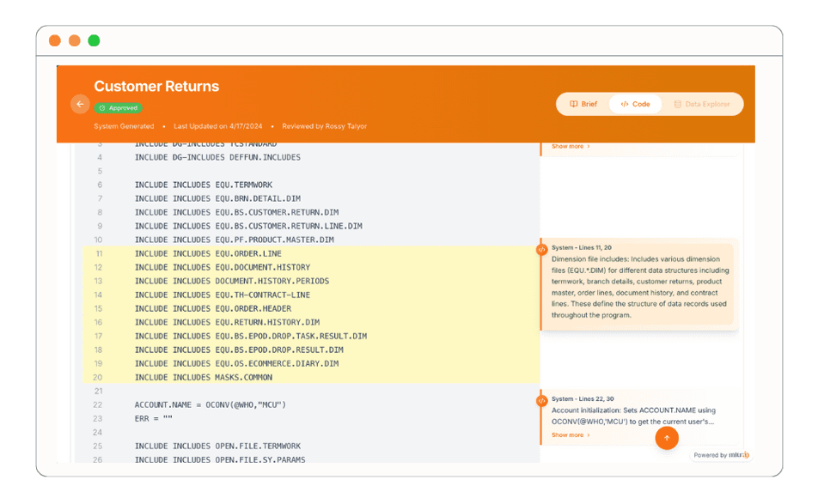Click line INCLUDES MASKS.COMMON
Image resolution: width=818 pixels, height=504 pixels.
point(204,377)
